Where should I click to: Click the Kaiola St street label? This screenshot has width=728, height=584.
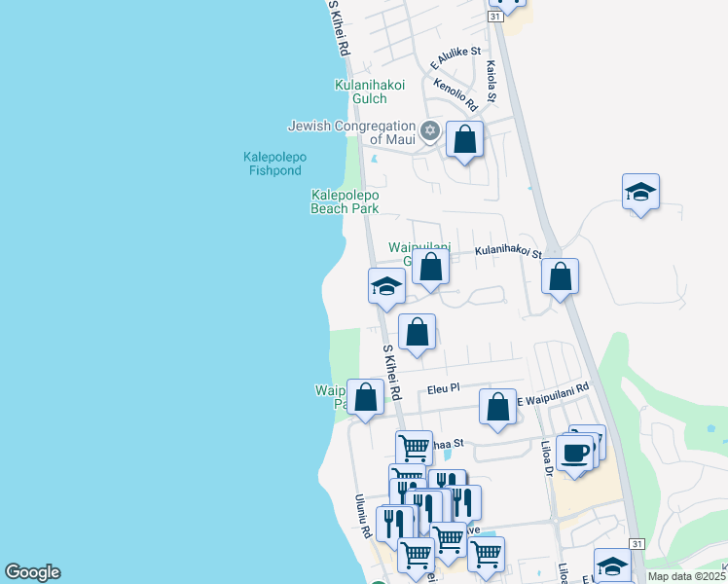click(491, 81)
